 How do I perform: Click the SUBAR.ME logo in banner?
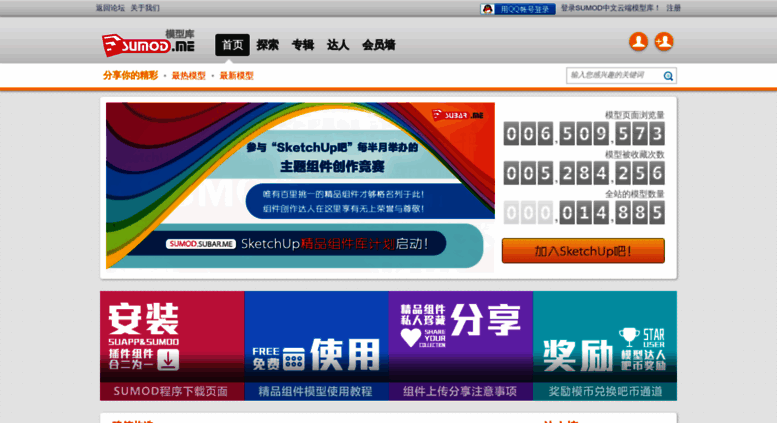click(458, 115)
